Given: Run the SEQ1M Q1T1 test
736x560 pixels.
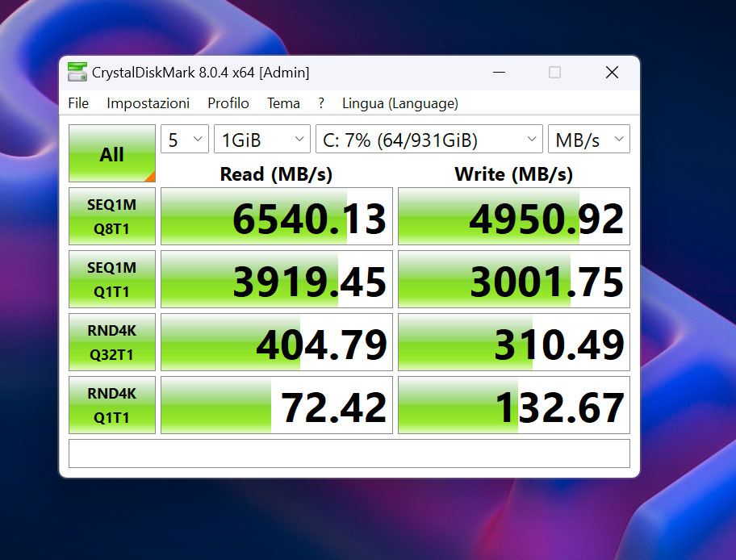Looking at the screenshot, I should (111, 279).
